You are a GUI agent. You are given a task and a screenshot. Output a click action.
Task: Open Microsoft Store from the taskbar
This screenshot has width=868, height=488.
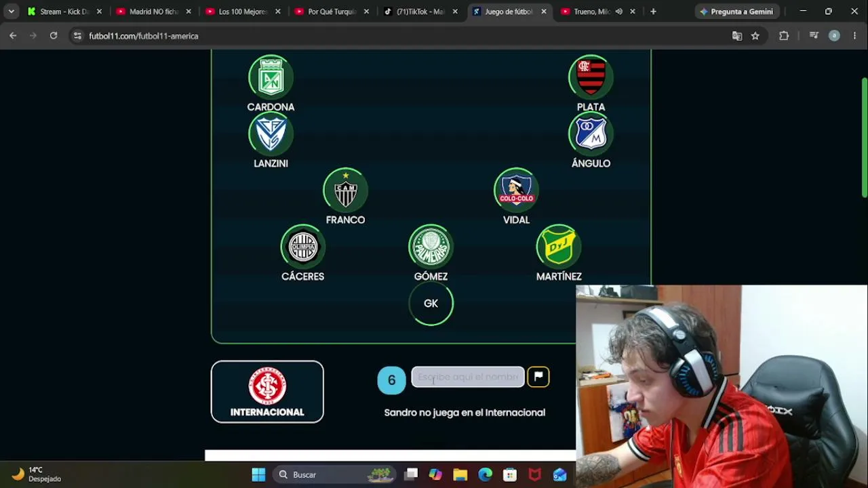(x=510, y=475)
